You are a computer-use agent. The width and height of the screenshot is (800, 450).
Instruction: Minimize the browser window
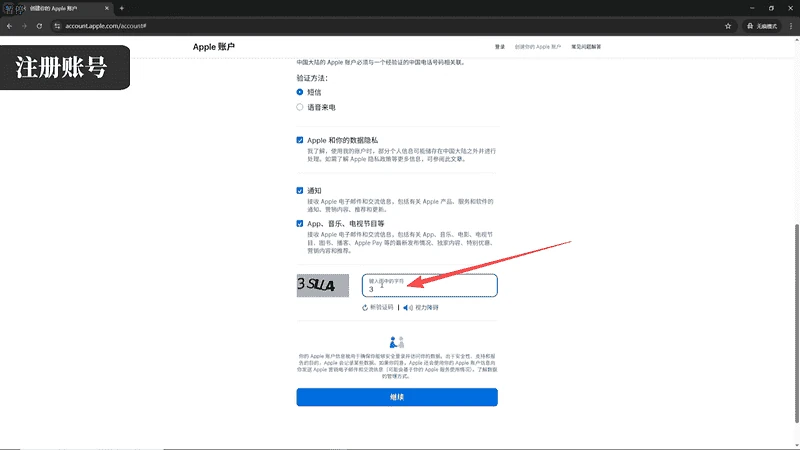[752, 8]
